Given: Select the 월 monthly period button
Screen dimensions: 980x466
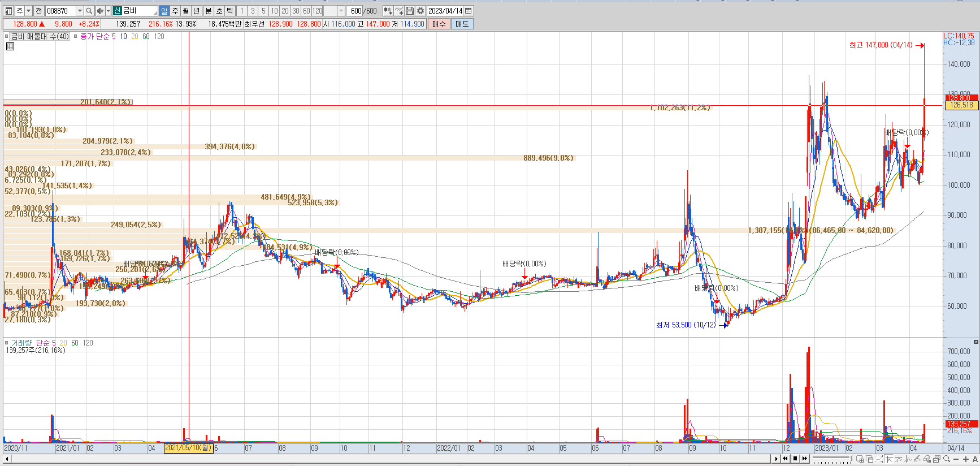Looking at the screenshot, I should [185, 11].
